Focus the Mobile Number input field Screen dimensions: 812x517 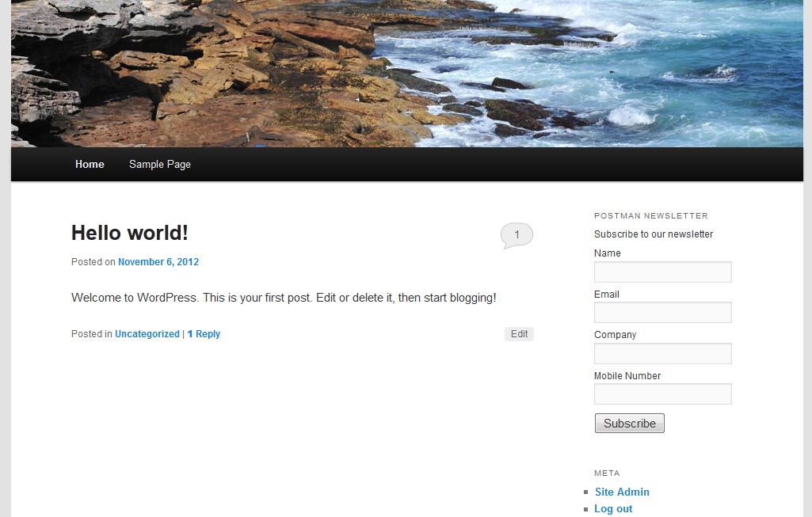coord(663,393)
